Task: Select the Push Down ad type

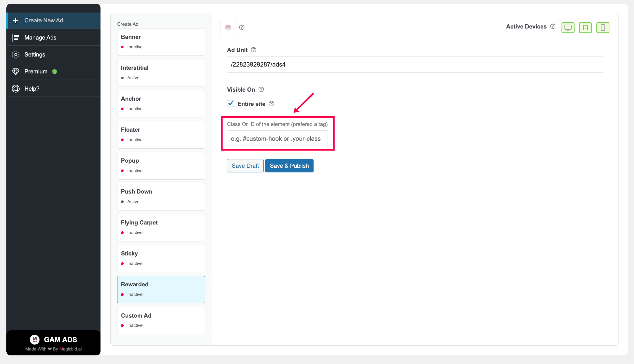Action: coord(161,197)
